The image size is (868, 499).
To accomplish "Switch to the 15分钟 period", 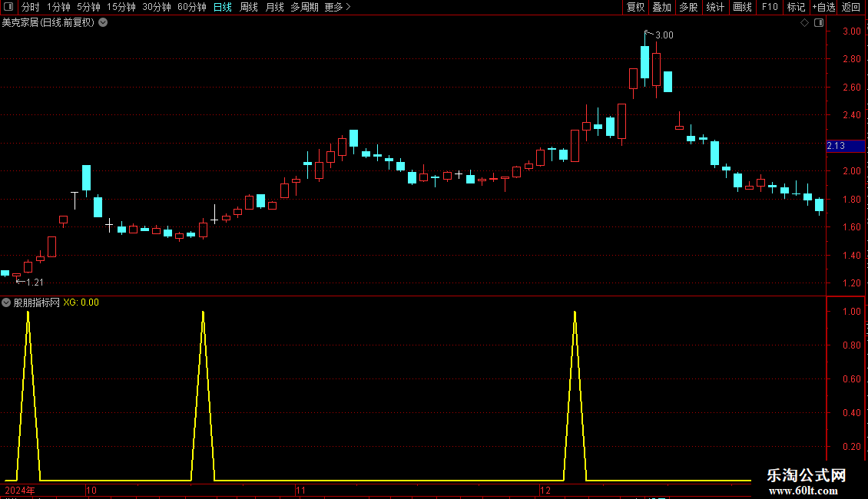I will (x=121, y=7).
